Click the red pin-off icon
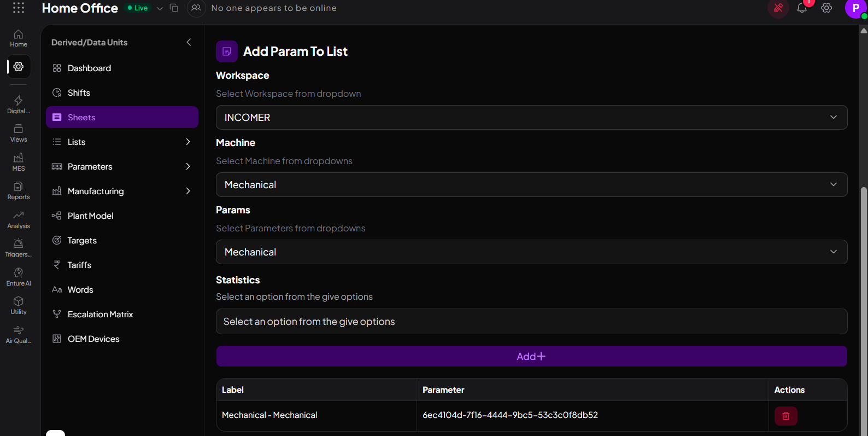 coord(778,8)
